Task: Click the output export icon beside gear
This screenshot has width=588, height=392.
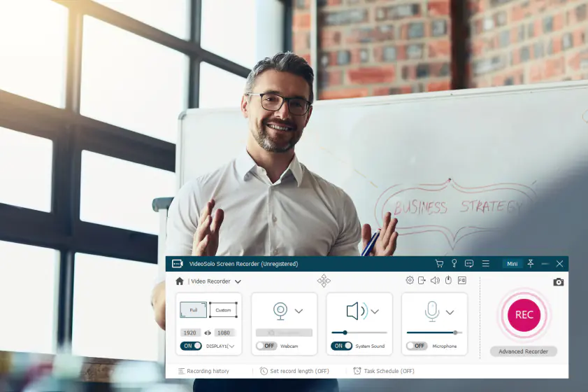Action: (x=422, y=280)
